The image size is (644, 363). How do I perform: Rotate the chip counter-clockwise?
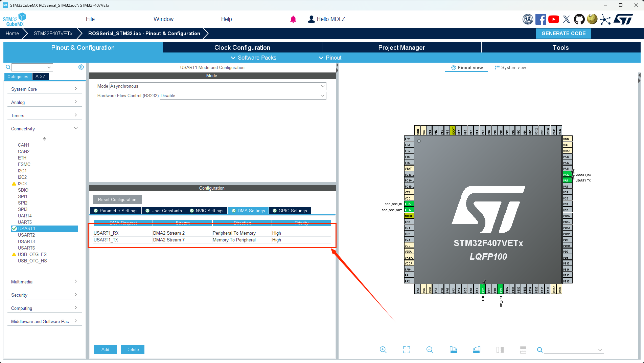pyautogui.click(x=477, y=350)
